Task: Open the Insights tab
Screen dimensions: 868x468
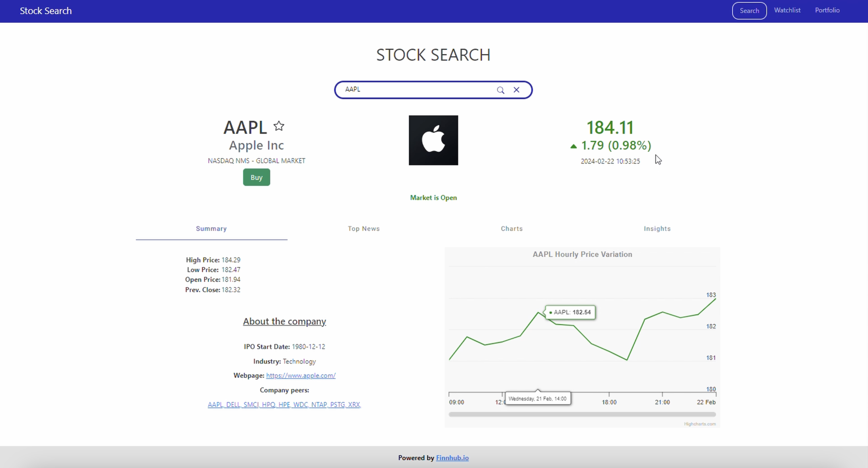Action: pos(657,229)
